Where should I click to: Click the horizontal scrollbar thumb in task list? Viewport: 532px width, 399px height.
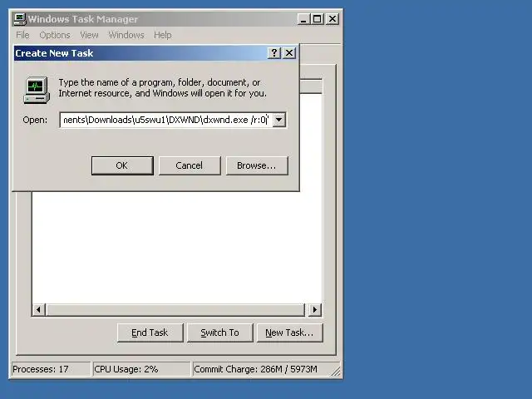coord(175,309)
